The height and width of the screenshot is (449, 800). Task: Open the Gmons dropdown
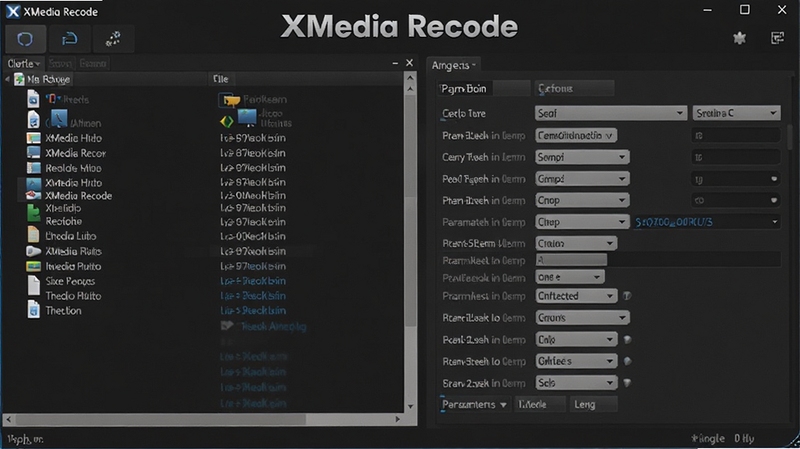tap(582, 317)
